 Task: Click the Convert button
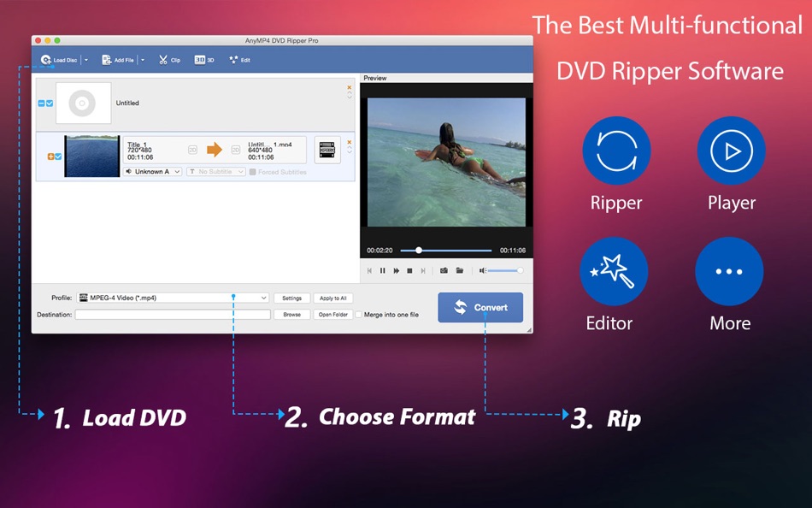480,307
